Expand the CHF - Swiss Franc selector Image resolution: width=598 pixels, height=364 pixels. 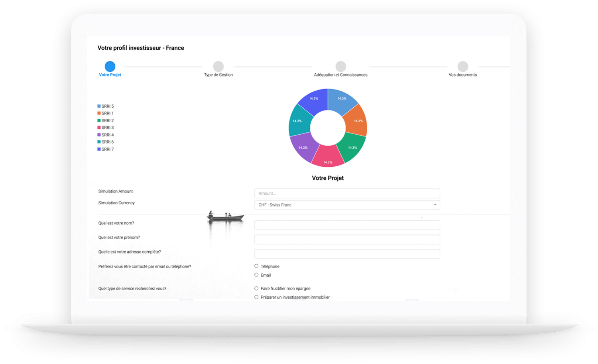click(x=435, y=205)
